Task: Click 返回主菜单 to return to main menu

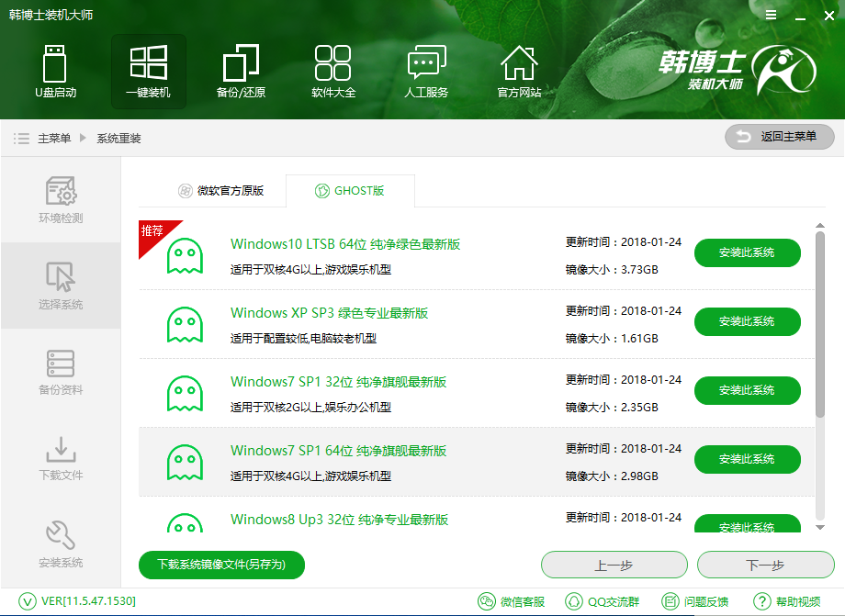Action: pyautogui.click(x=779, y=137)
